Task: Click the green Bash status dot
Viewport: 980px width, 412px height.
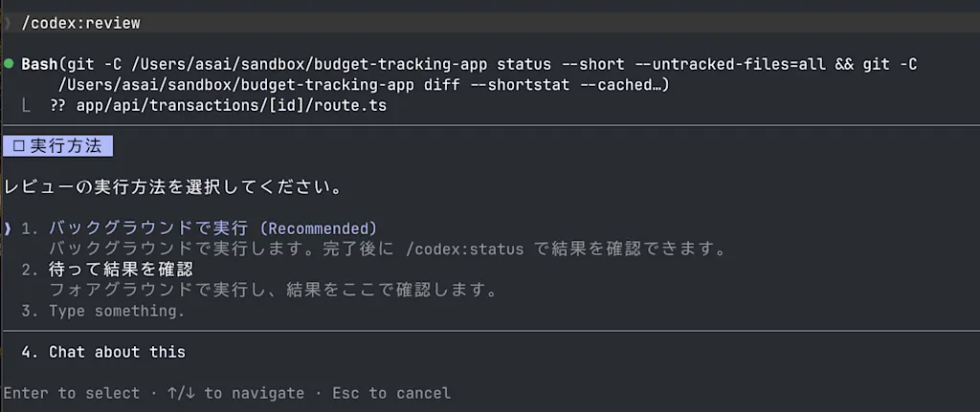Action: click(8, 64)
